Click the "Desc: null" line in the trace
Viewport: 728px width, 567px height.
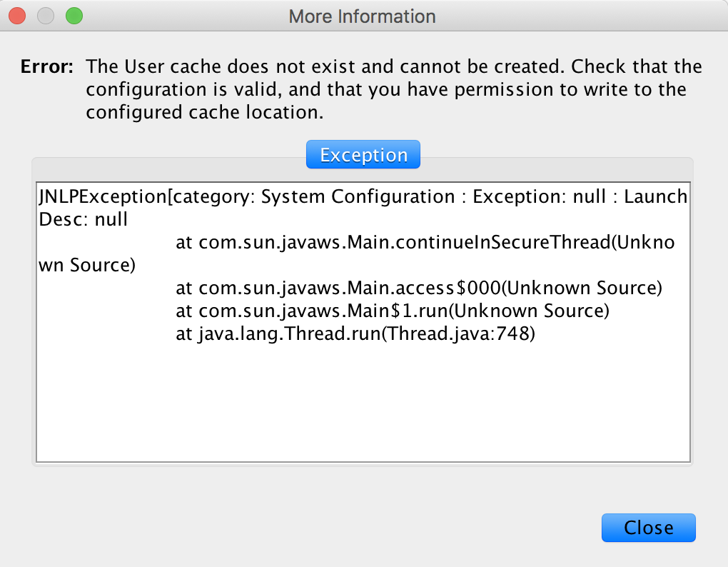[x=84, y=219]
